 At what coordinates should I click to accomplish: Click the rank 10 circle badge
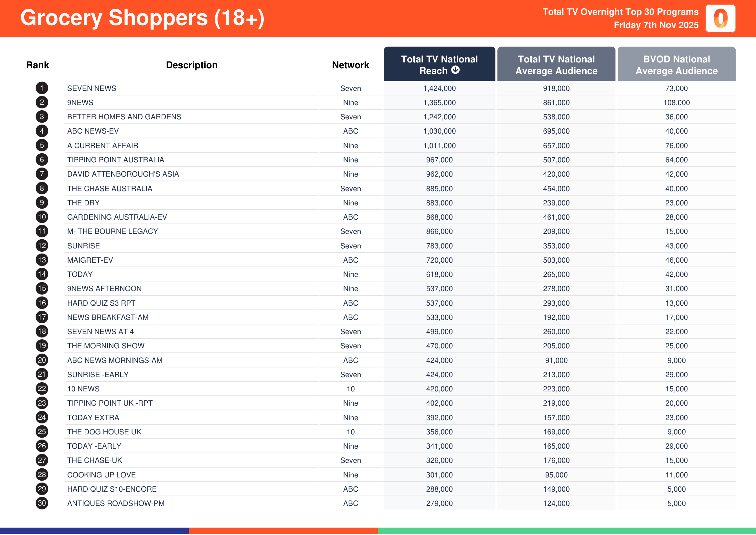pos(42,217)
